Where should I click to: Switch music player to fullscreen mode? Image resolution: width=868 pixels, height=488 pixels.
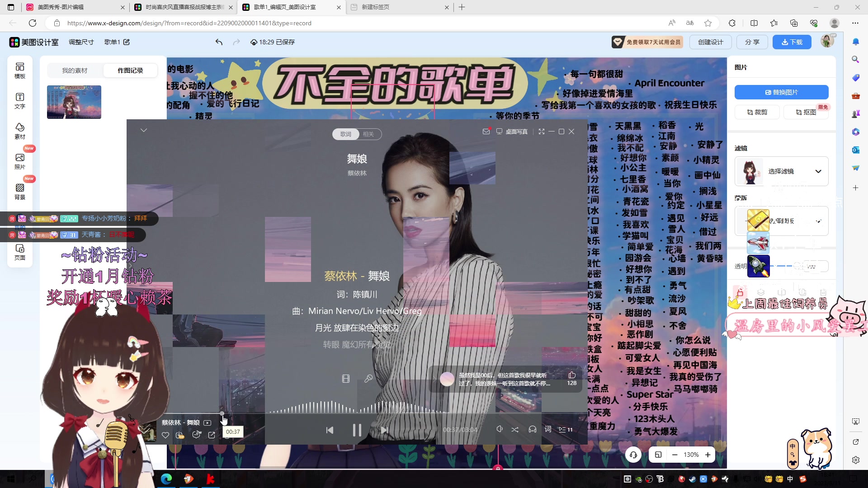[542, 131]
